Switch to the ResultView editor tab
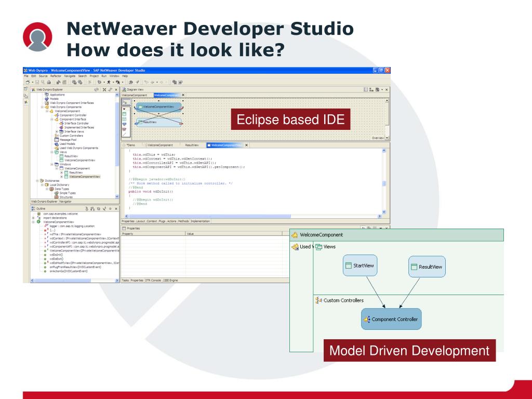Viewport: 532px width, 399px height. click(x=192, y=145)
